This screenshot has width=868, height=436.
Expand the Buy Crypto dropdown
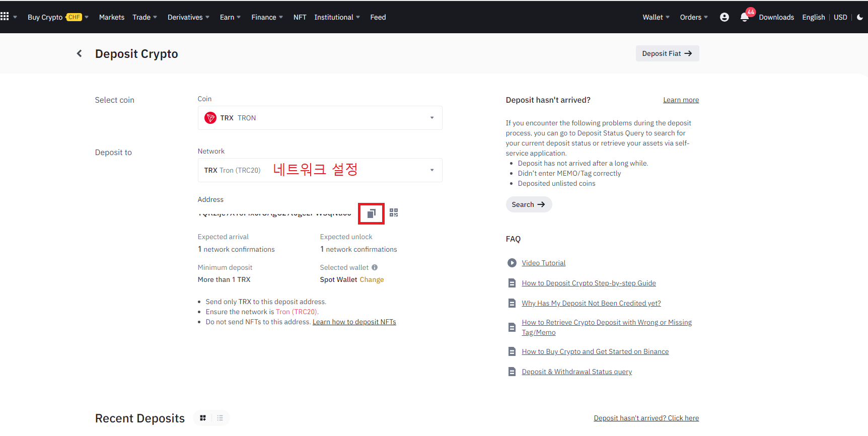pyautogui.click(x=58, y=17)
